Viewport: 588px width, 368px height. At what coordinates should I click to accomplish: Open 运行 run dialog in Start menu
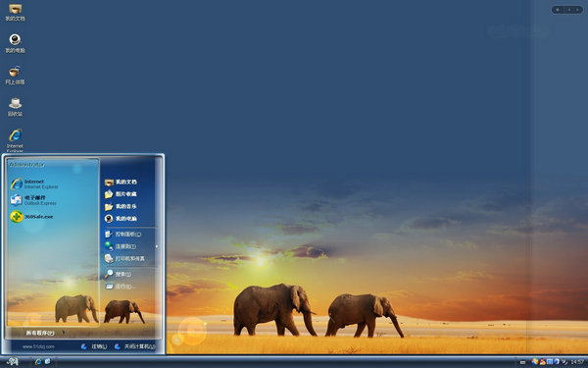tap(119, 287)
